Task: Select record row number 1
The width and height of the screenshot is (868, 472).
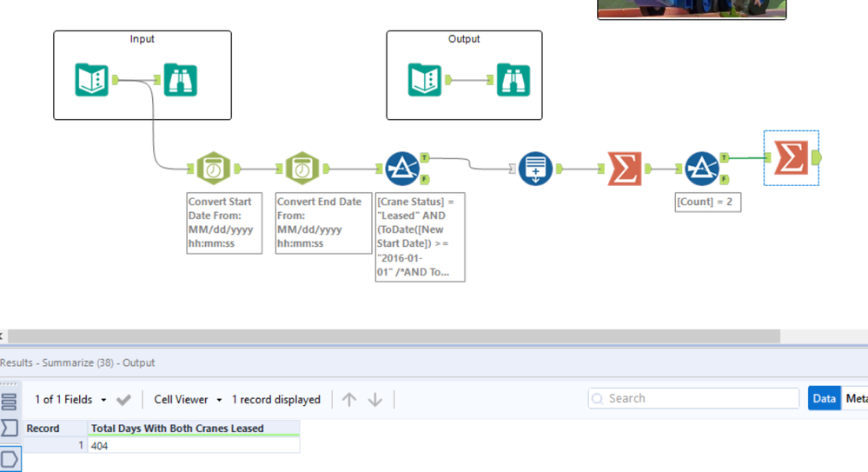Action: pos(55,445)
